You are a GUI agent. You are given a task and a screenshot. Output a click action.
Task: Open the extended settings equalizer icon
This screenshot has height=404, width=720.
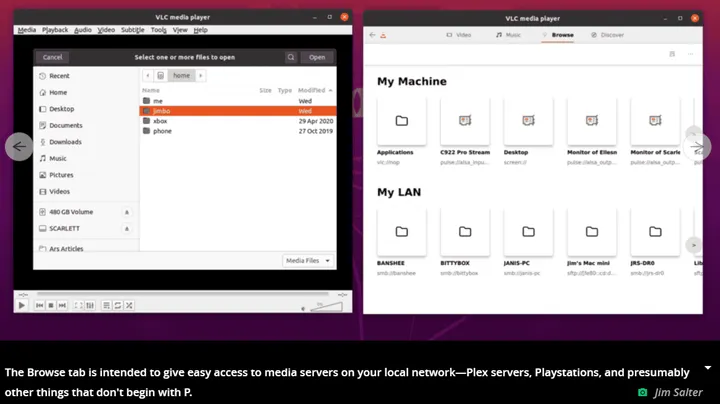point(89,305)
